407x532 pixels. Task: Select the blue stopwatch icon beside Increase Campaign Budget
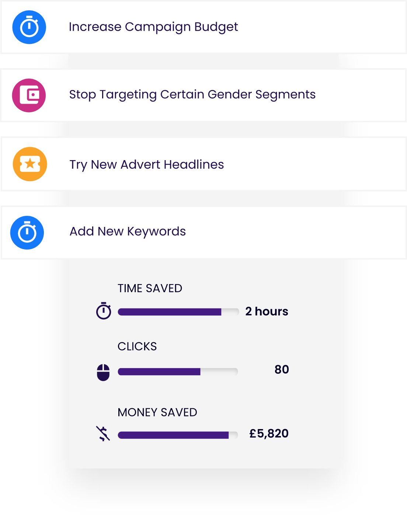pyautogui.click(x=29, y=27)
